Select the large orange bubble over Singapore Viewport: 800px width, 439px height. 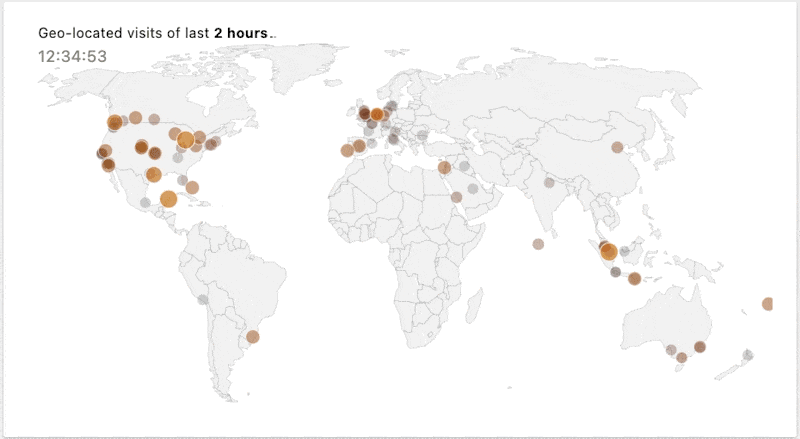pos(608,251)
